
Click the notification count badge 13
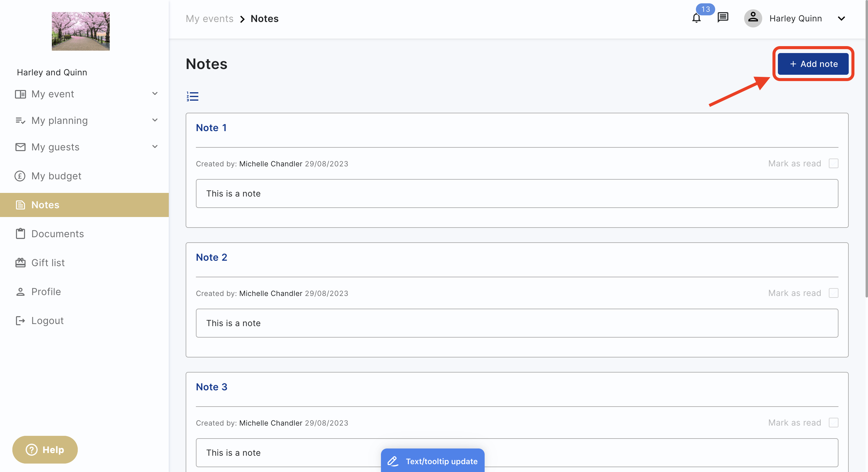(705, 9)
